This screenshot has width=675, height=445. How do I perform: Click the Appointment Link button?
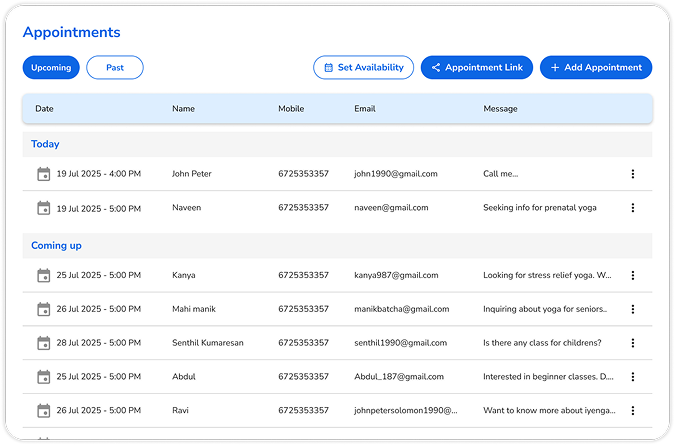tap(477, 68)
